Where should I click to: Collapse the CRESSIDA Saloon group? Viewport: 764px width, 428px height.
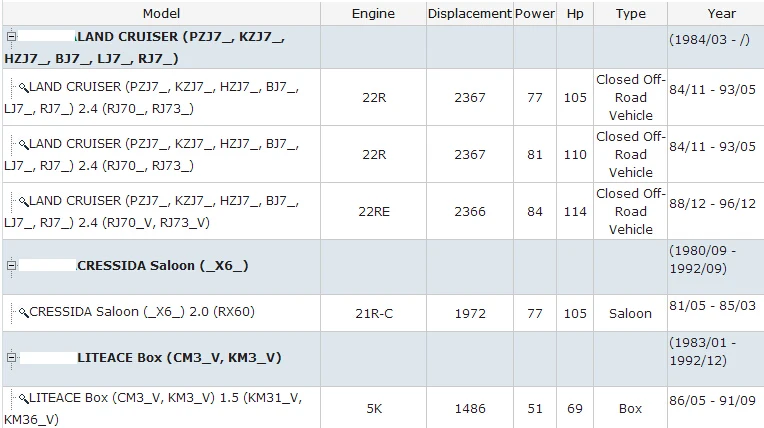coord(11,266)
